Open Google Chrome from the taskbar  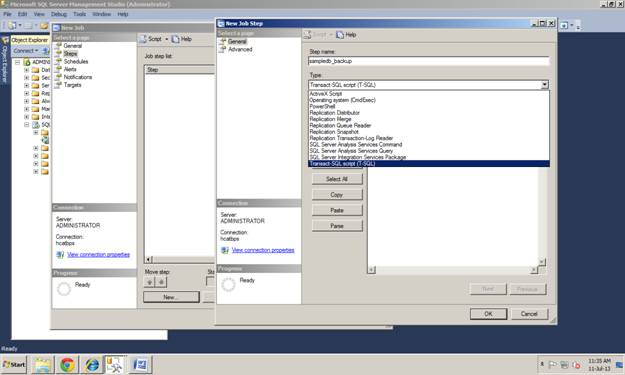[x=67, y=364]
